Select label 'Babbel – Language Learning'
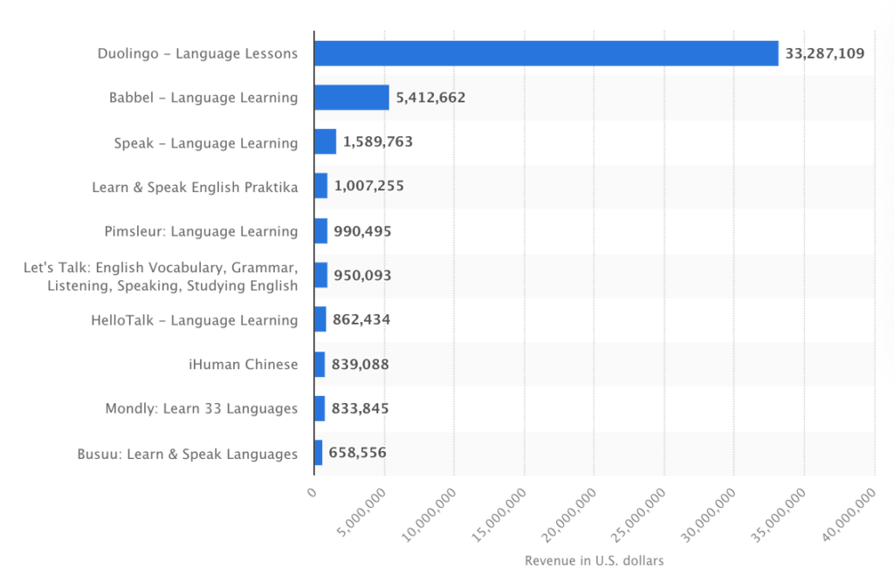894x588 pixels. pos(203,98)
